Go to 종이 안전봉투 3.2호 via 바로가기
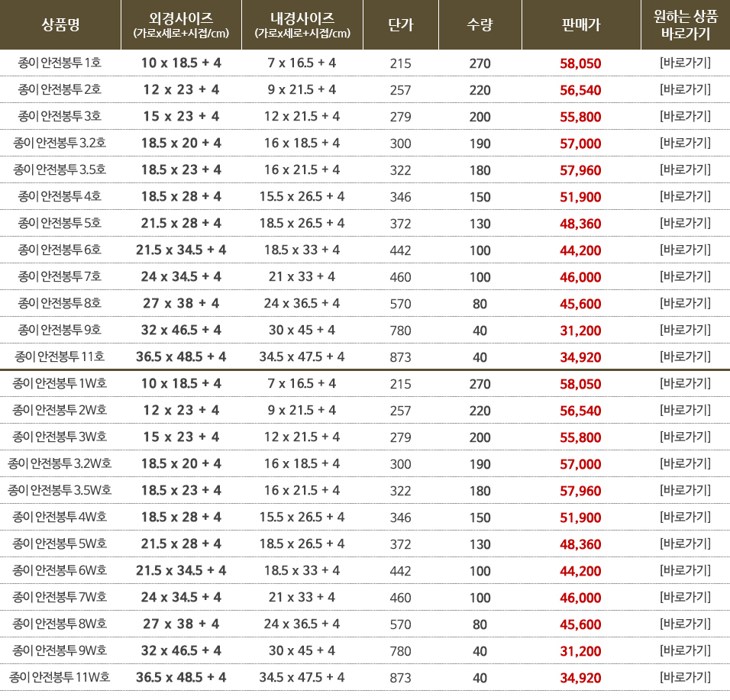Viewport: 730px width, 700px height. [685, 144]
